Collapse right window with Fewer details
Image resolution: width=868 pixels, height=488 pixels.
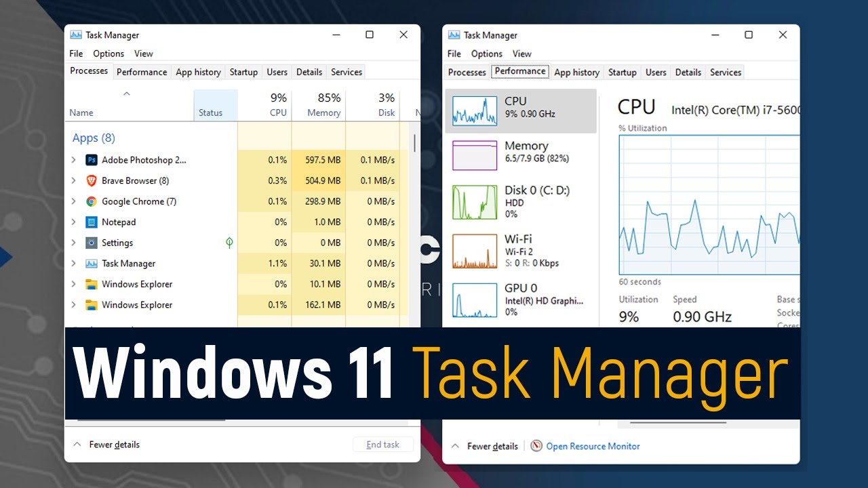pos(485,446)
